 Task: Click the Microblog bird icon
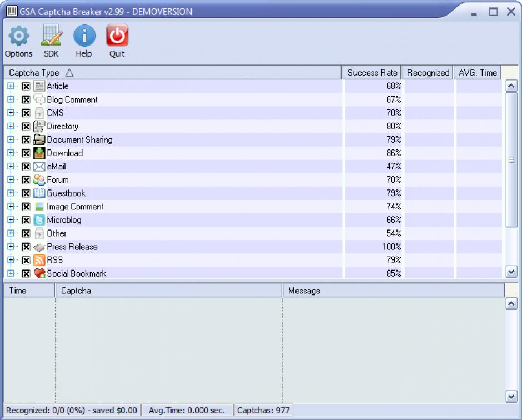(x=39, y=220)
